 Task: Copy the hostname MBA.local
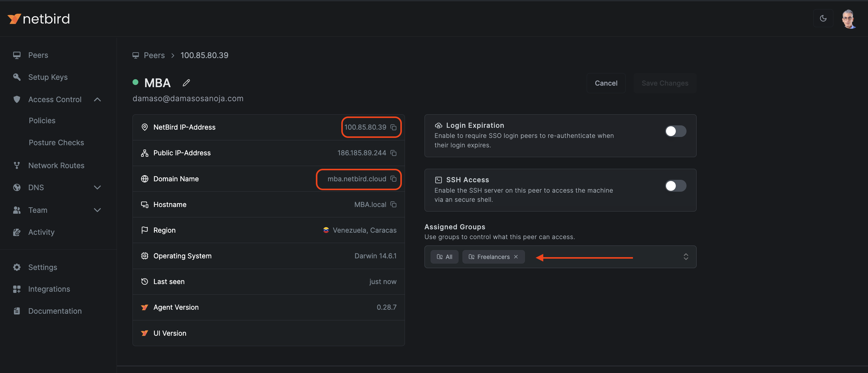point(394,204)
